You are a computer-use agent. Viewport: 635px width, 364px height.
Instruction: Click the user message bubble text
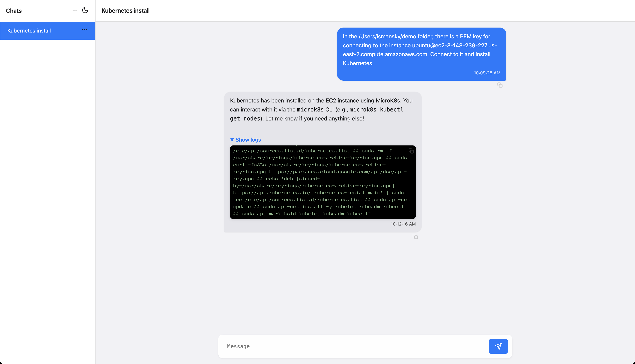[x=420, y=50]
